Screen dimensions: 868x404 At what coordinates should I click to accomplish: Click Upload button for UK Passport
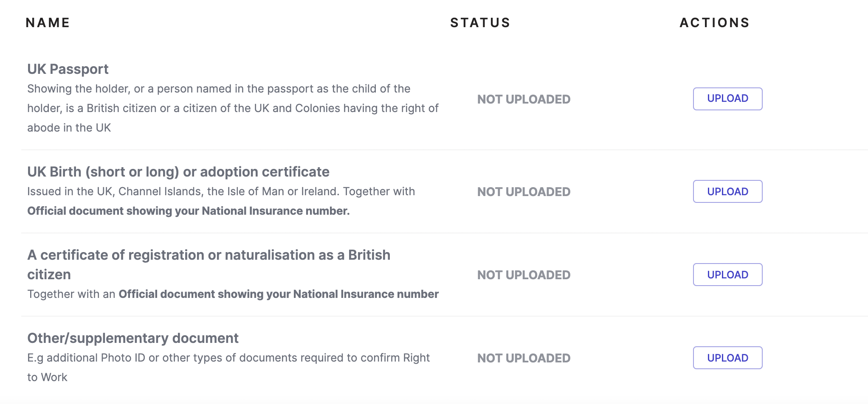pos(727,98)
